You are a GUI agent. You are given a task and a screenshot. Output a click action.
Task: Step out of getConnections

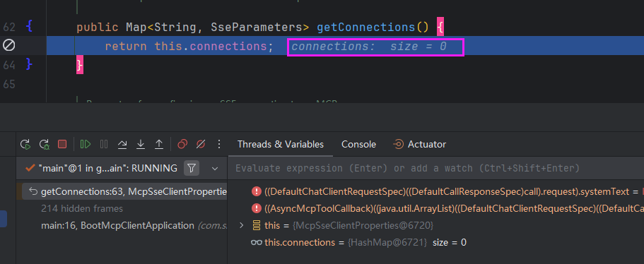point(159,144)
